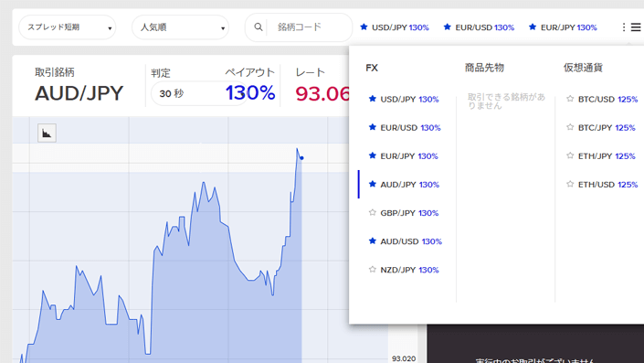Click the FX column heading
The image size is (644, 363).
(x=372, y=68)
